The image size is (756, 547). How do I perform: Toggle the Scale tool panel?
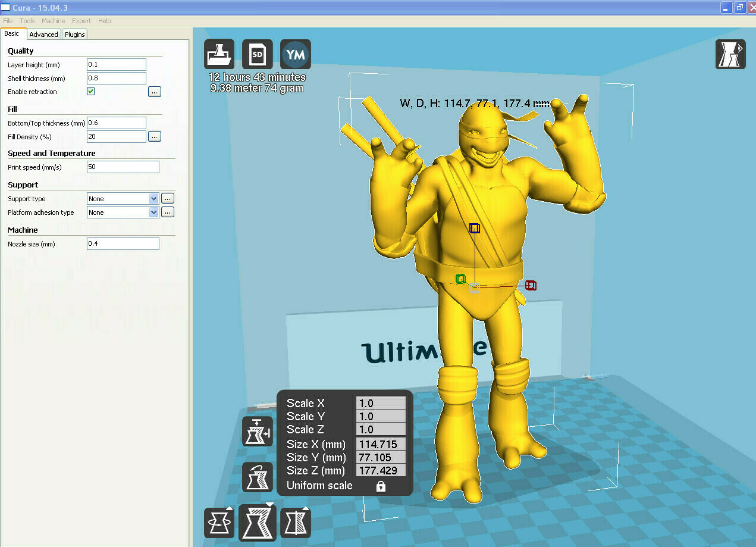click(258, 522)
